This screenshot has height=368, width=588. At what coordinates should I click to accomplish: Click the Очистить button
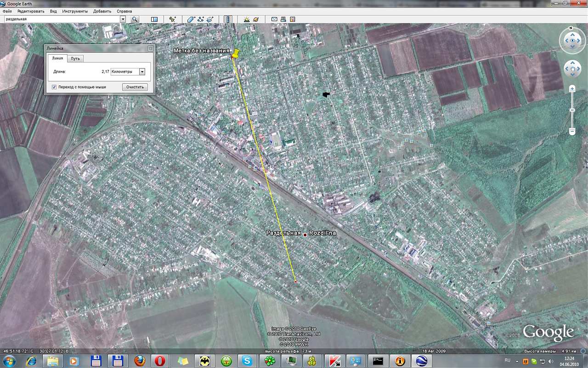tap(135, 87)
